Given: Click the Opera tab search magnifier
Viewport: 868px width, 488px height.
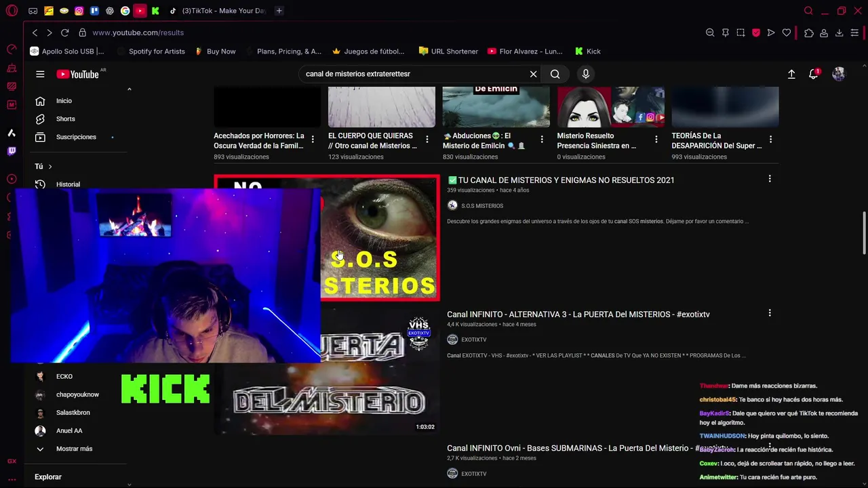Looking at the screenshot, I should click(808, 11).
